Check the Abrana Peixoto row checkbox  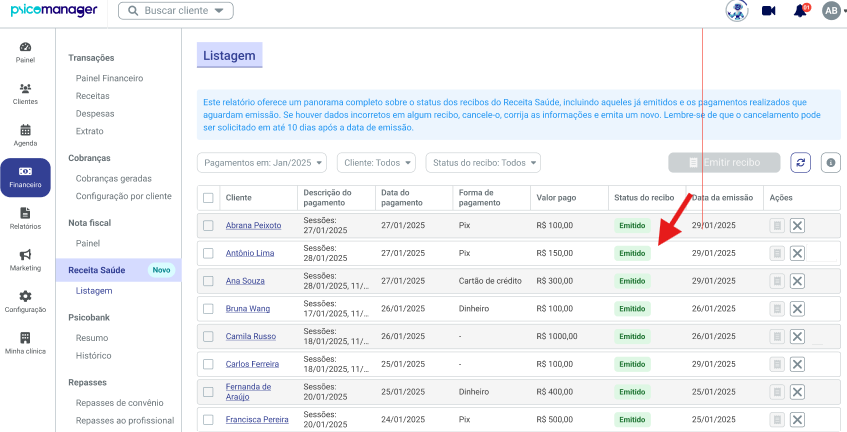tap(208, 225)
